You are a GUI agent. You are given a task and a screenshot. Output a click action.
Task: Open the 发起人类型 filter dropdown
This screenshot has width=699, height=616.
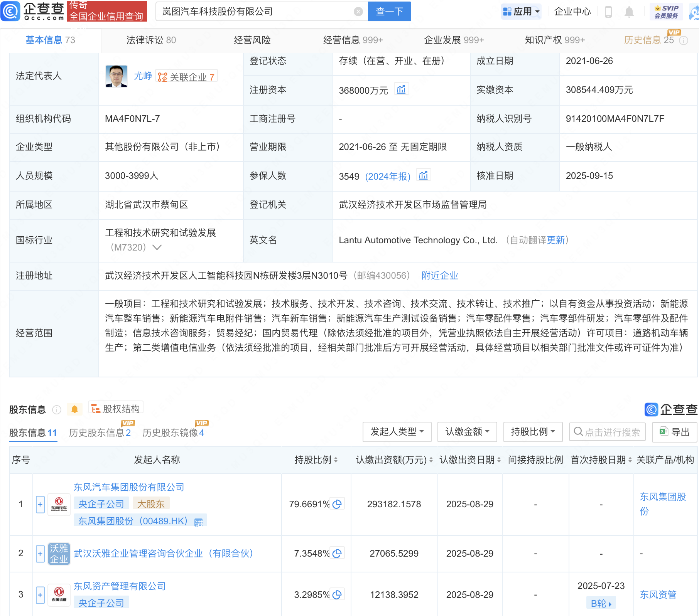coord(397,432)
